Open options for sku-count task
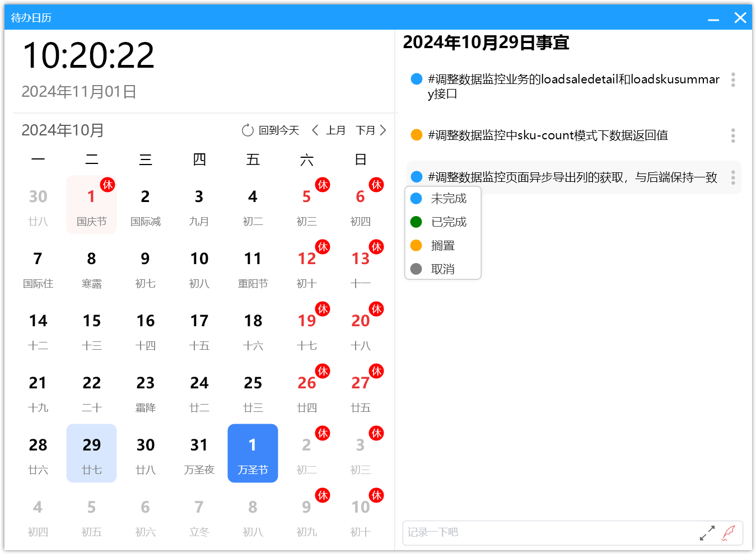This screenshot has height=554, width=756. (x=732, y=135)
